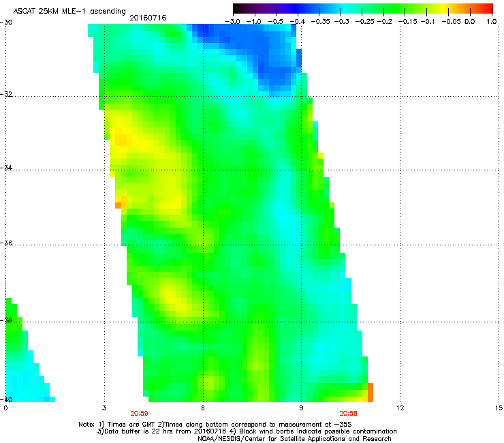Click the color bar label -1.0
Screen dimensions: 504x443
(x=253, y=22)
